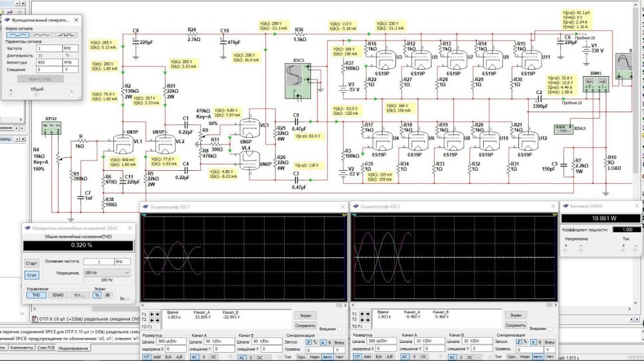Click XFG2 function generator component icon
The height and width of the screenshot is (361, 644).
[52, 127]
